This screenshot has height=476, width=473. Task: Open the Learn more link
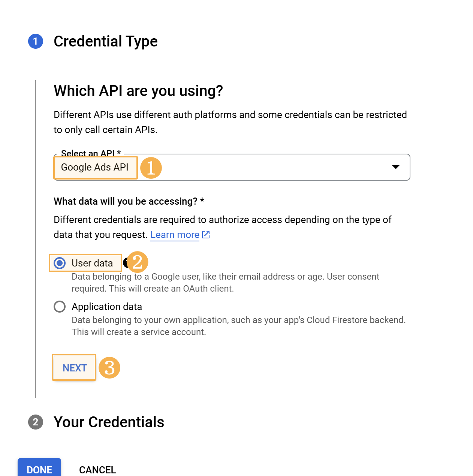(x=175, y=235)
